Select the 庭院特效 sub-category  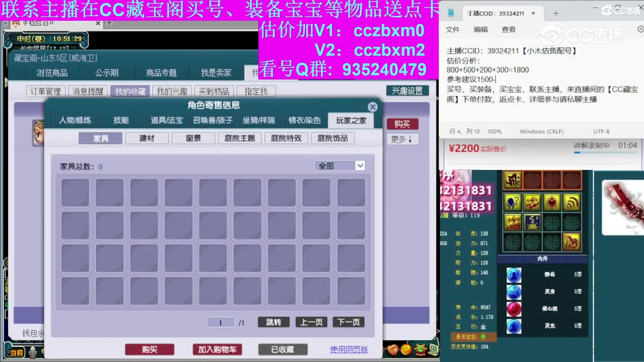pyautogui.click(x=286, y=138)
